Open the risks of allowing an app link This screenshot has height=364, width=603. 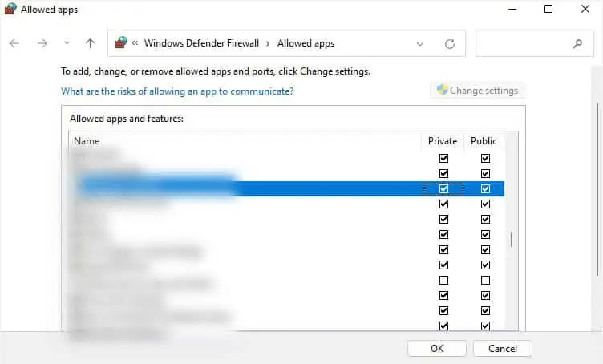177,91
